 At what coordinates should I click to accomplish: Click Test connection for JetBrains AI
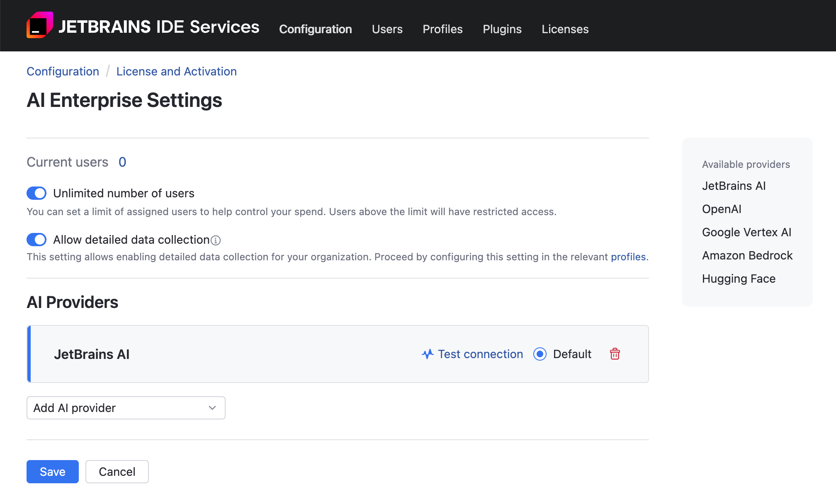480,354
